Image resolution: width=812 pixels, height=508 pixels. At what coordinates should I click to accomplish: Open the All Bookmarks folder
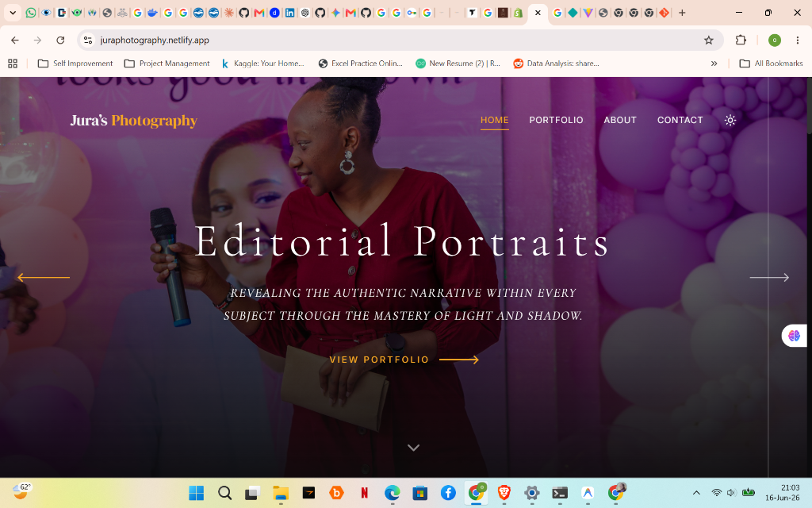click(x=771, y=63)
